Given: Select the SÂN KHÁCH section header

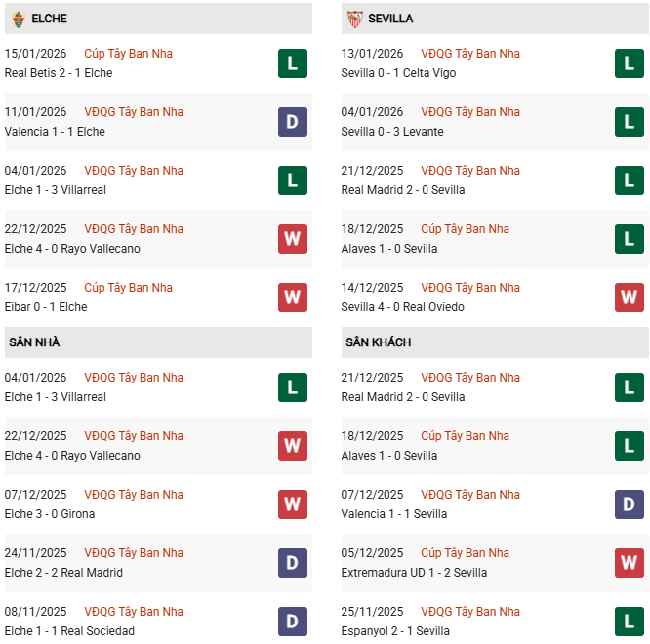Looking at the screenshot, I should pos(378,342).
